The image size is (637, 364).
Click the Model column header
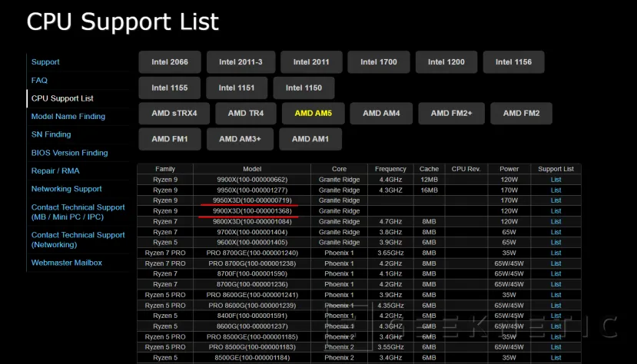click(252, 169)
